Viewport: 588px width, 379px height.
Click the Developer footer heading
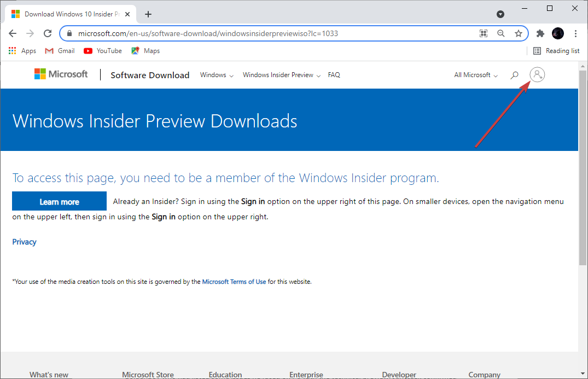coord(399,375)
